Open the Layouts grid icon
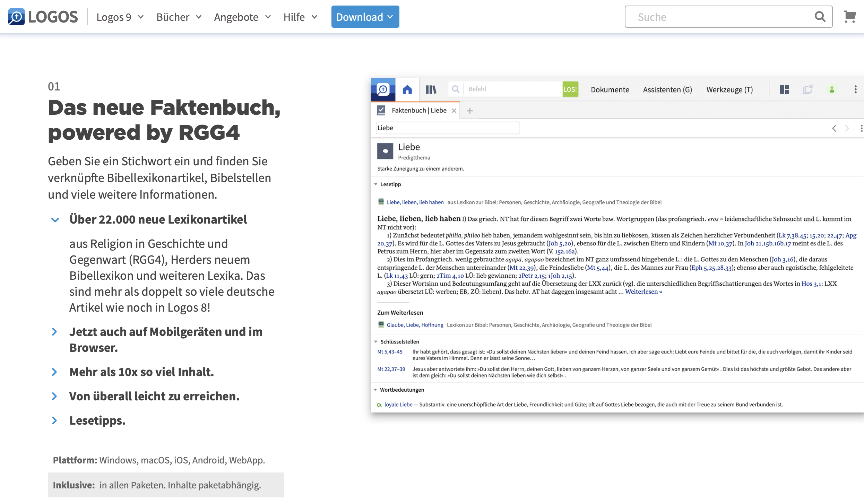This screenshot has height=504, width=864. 784,89
